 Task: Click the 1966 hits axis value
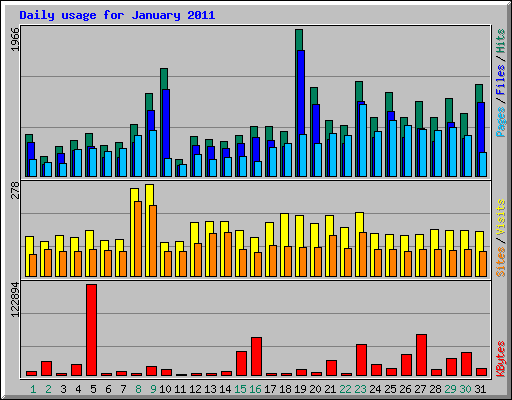[15, 40]
